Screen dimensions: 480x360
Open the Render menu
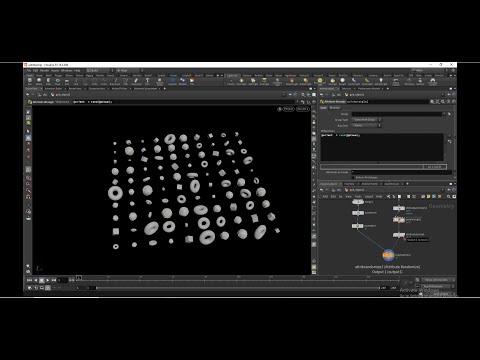[x=44, y=71]
